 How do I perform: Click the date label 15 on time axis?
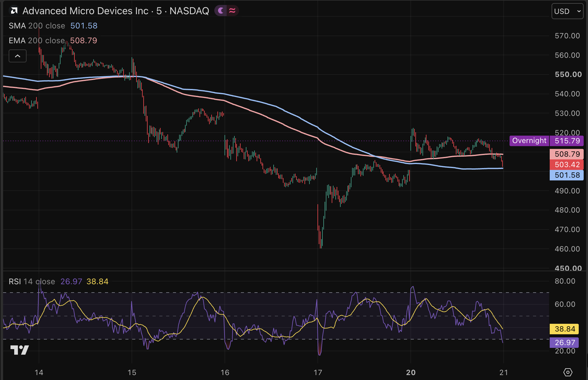coord(132,373)
